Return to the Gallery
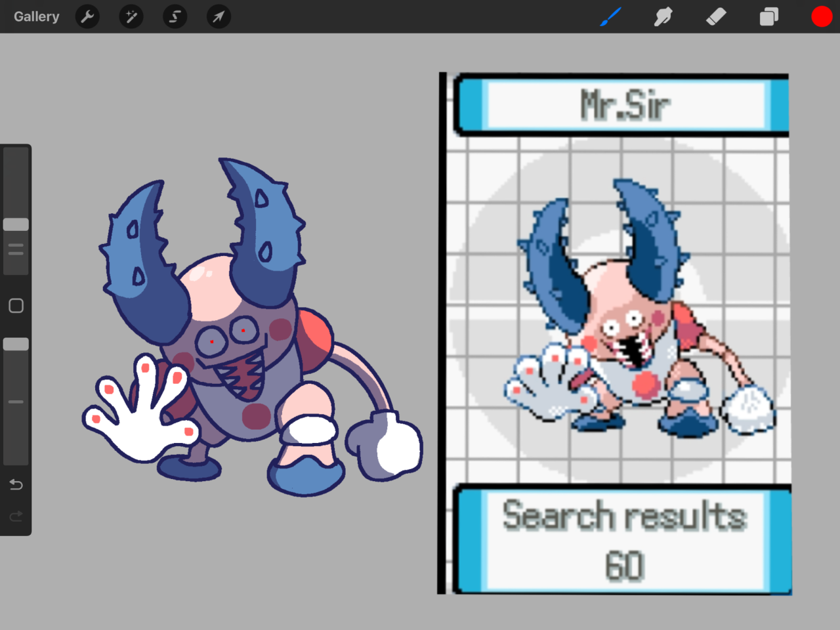 37,16
